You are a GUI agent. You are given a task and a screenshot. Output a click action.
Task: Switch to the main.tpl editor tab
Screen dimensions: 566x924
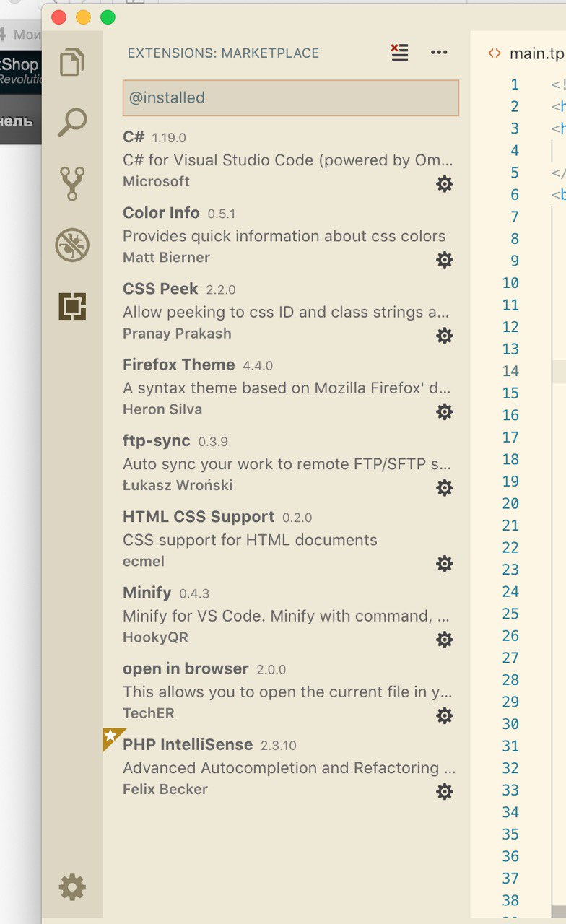point(526,53)
